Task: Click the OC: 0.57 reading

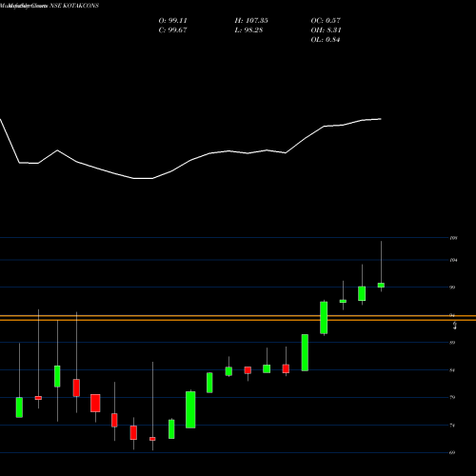Action: coord(326,21)
